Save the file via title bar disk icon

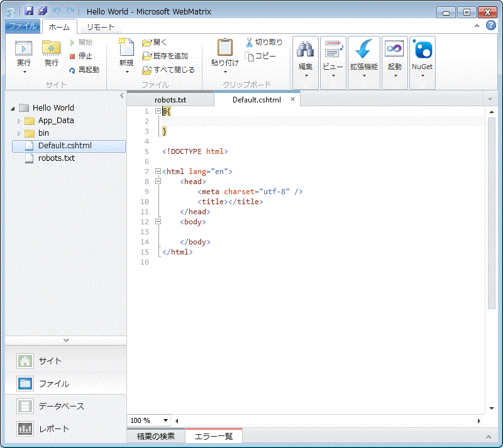pyautogui.click(x=29, y=11)
